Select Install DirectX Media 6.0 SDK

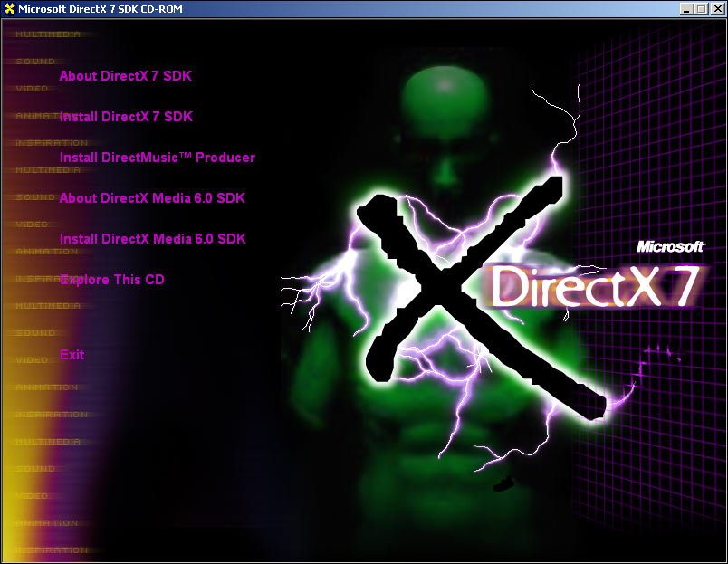pos(152,239)
